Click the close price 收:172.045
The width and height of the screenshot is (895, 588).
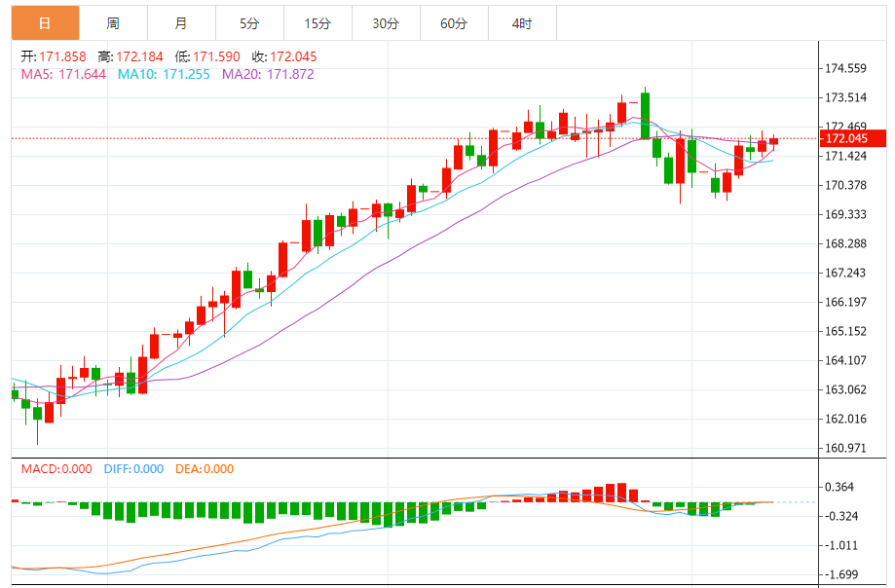tap(284, 57)
